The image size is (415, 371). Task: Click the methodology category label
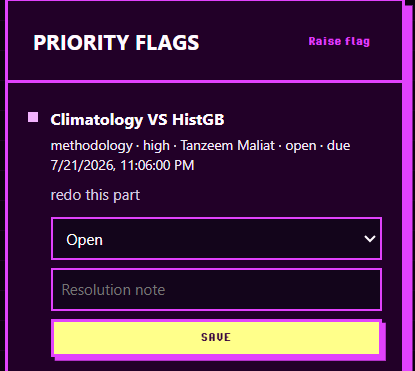coord(92,146)
